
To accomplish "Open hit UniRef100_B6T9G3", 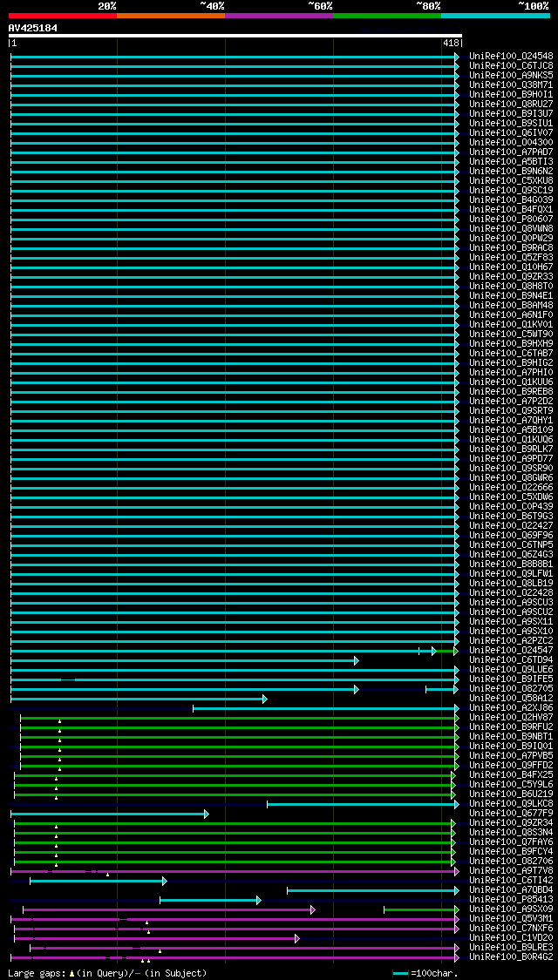I will tap(511, 517).
